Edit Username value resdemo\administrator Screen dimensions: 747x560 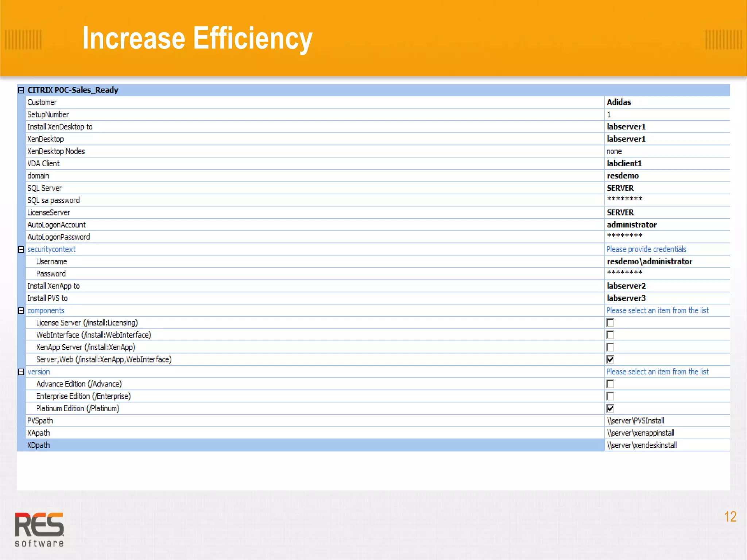[x=649, y=262]
